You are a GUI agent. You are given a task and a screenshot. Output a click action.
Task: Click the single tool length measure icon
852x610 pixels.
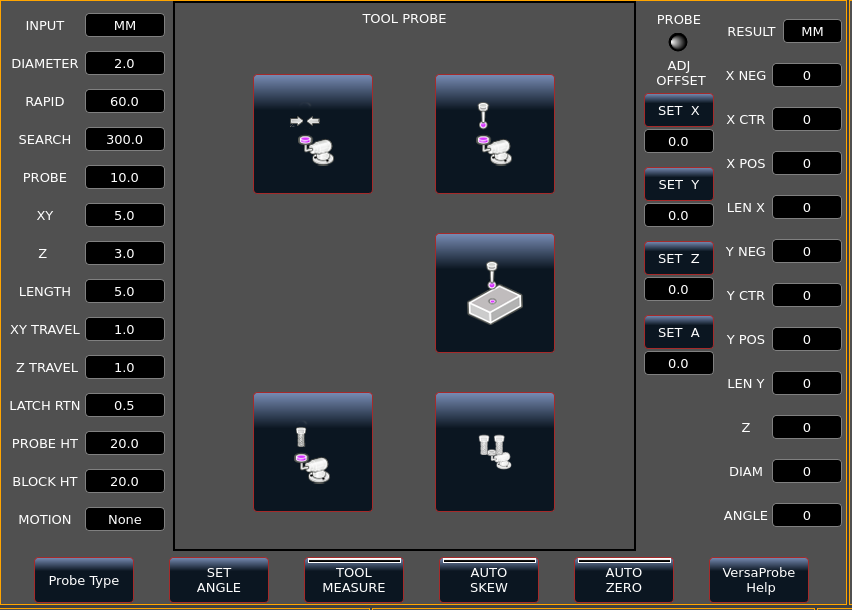coord(313,452)
